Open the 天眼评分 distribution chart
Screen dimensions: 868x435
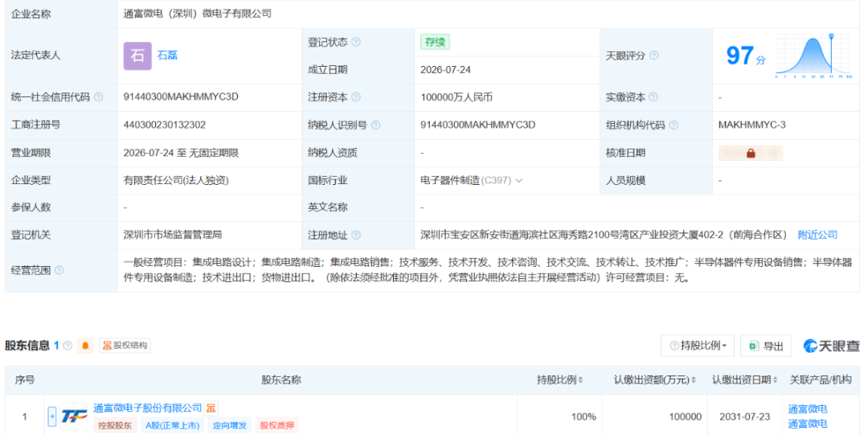(x=813, y=55)
